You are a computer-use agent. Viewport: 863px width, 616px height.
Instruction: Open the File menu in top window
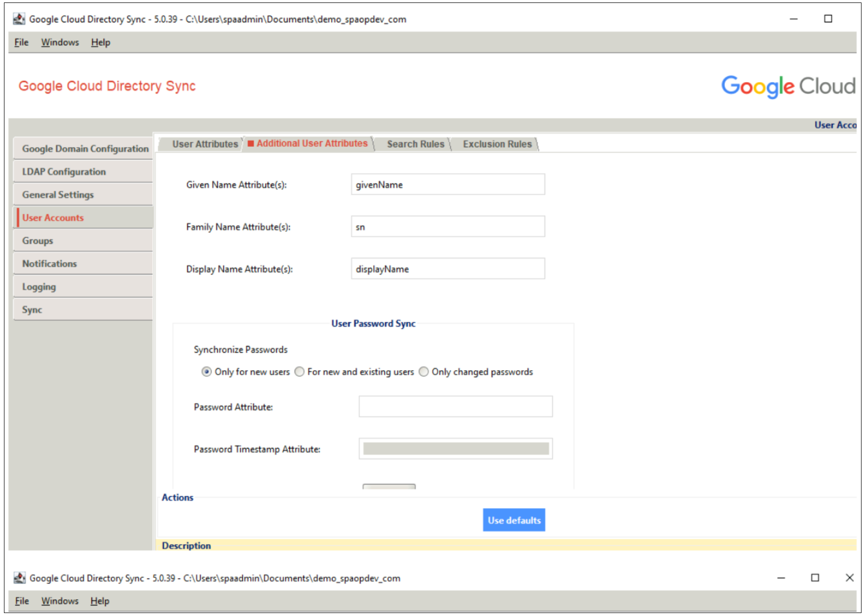(x=21, y=43)
